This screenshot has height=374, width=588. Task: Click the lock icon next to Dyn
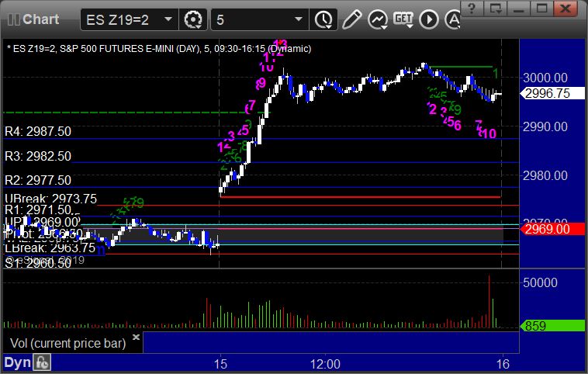coord(42,362)
